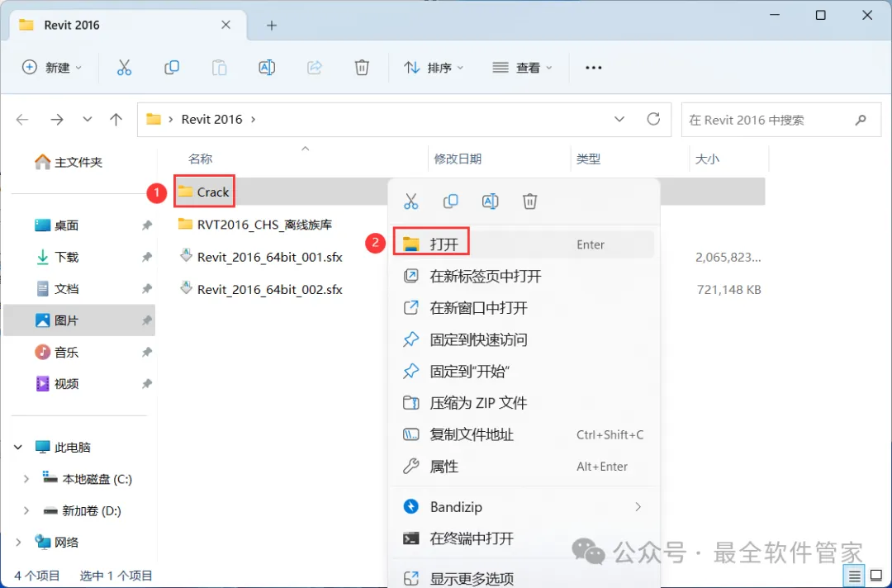Click the Cut icon in the toolbar

pyautogui.click(x=124, y=68)
